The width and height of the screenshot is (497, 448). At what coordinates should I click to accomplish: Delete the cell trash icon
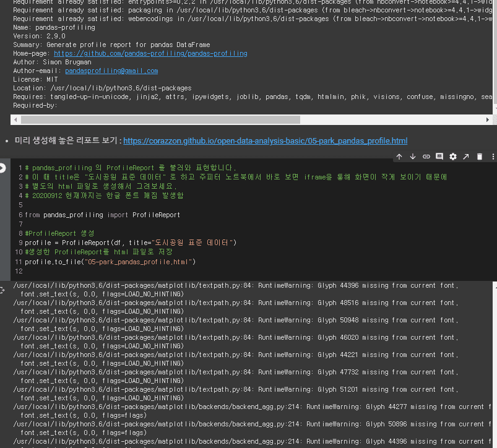(x=480, y=157)
